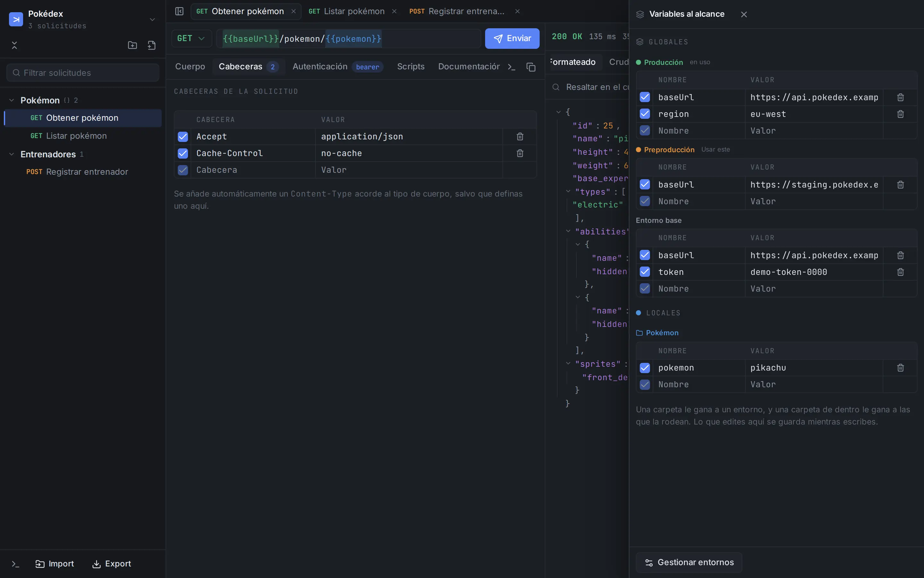Screen dimensions: 924x578
Task: Open the GET method dropdown
Action: tap(191, 38)
